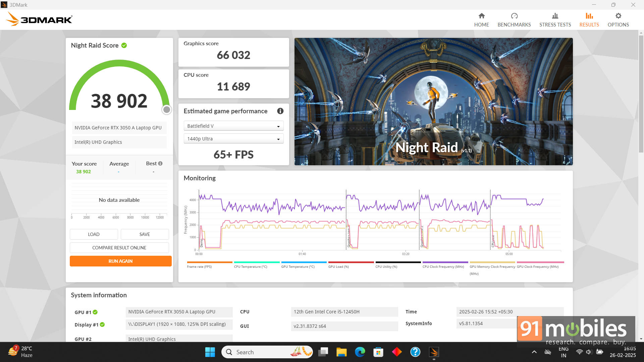Click the info icon next to Best
This screenshot has height=362, width=644.
pos(160,164)
